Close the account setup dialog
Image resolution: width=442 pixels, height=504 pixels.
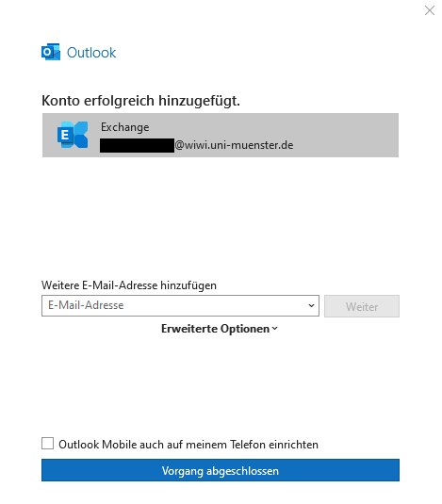click(x=430, y=10)
